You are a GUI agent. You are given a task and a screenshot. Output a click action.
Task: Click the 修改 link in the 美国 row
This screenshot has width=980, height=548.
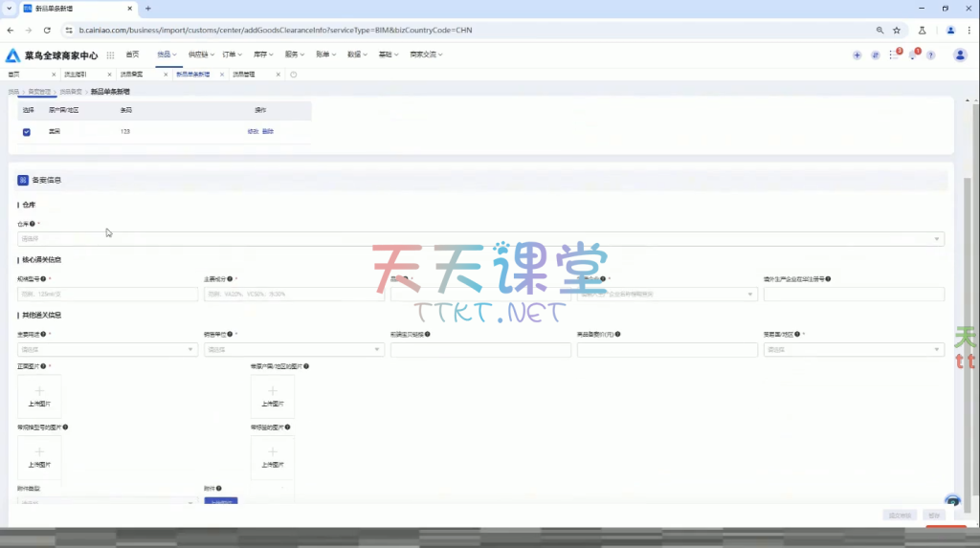click(253, 131)
